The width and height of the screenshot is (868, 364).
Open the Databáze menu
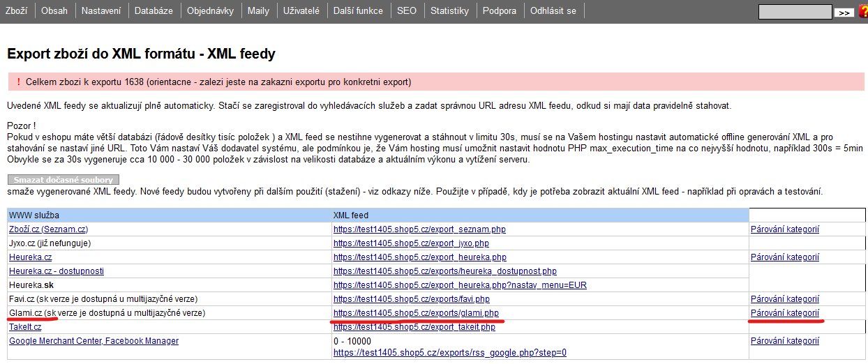[154, 11]
